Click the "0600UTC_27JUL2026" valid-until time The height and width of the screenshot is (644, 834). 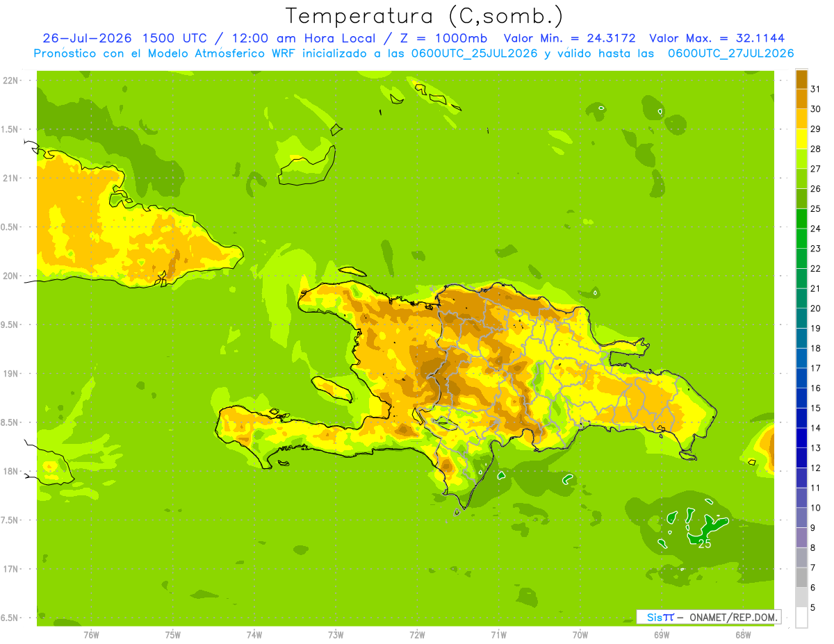tap(730, 53)
